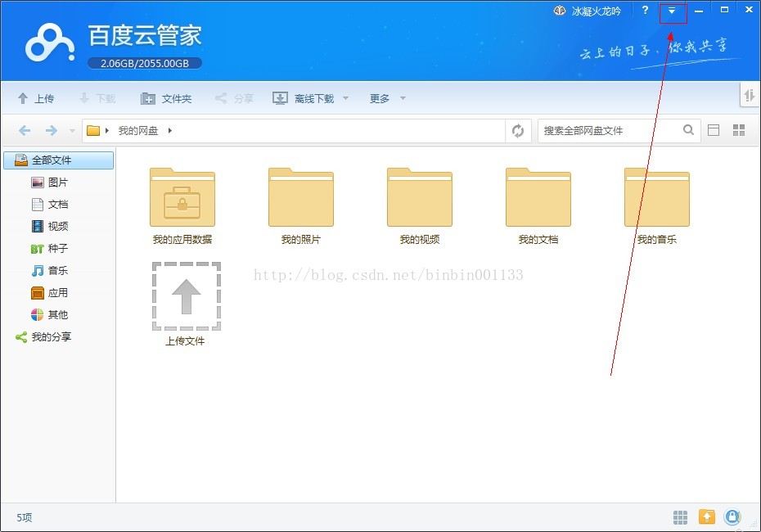Select the 我的视频 folder
Viewport: 761px width, 532px height.
(x=420, y=205)
